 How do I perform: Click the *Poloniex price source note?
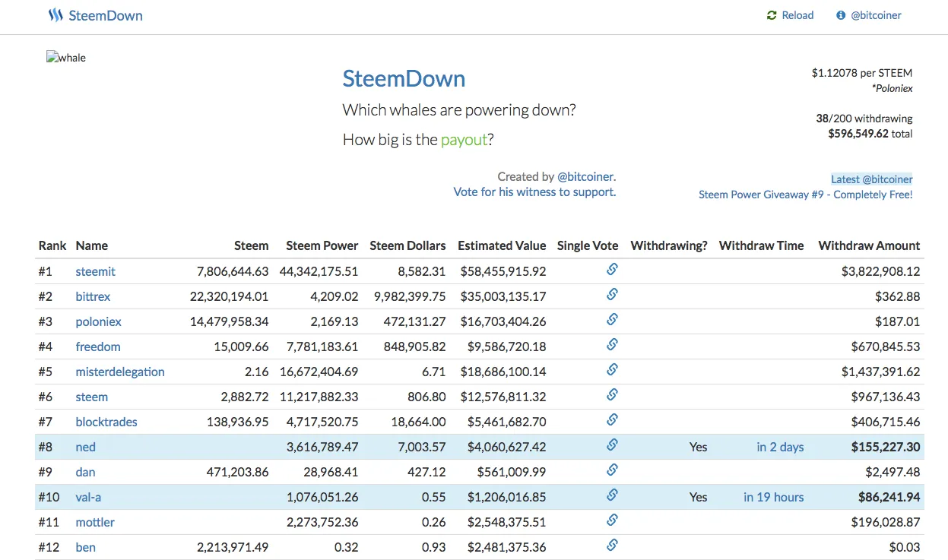click(x=892, y=88)
